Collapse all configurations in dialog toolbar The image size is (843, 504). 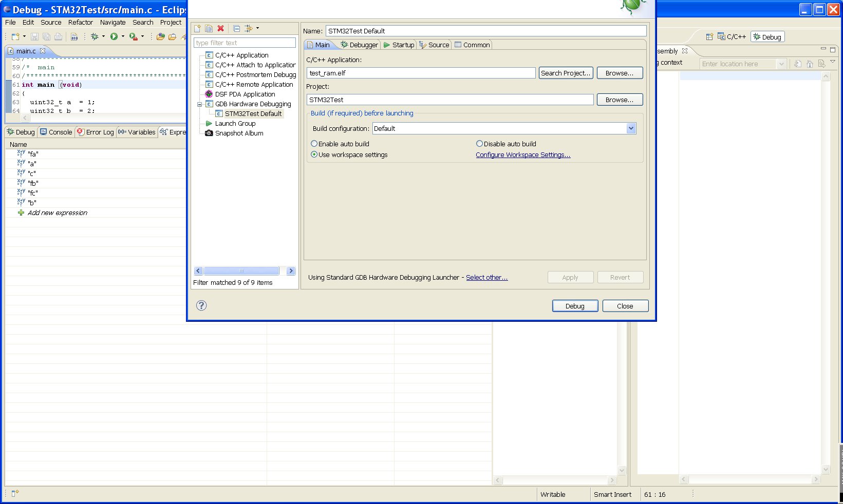[x=236, y=29]
